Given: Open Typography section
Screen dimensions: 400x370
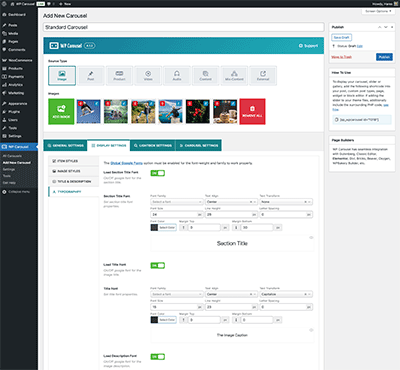Looking at the screenshot, I should (x=74, y=192).
